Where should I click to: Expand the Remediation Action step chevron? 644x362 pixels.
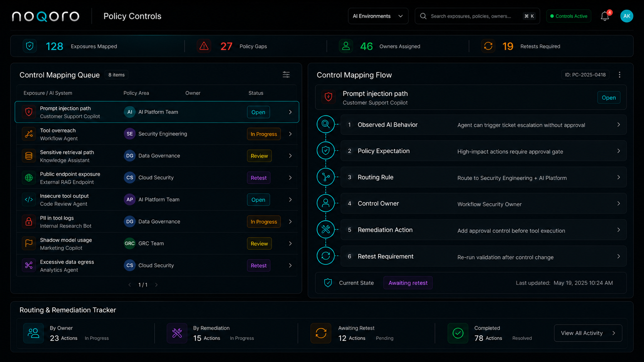[619, 230]
